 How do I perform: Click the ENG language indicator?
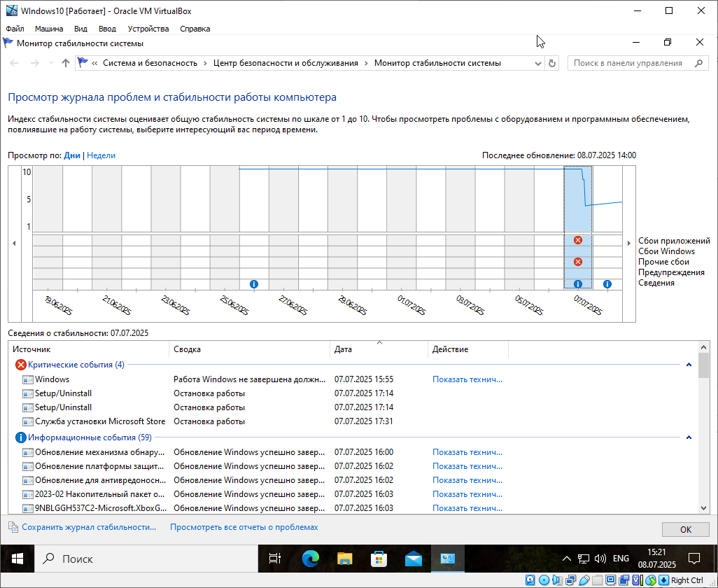(621, 559)
